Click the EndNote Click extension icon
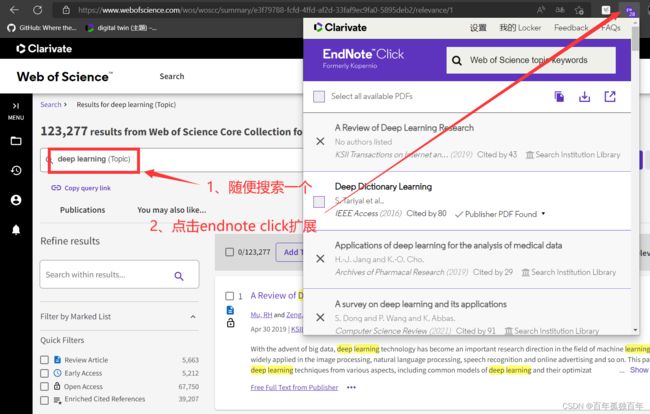 (x=628, y=9)
